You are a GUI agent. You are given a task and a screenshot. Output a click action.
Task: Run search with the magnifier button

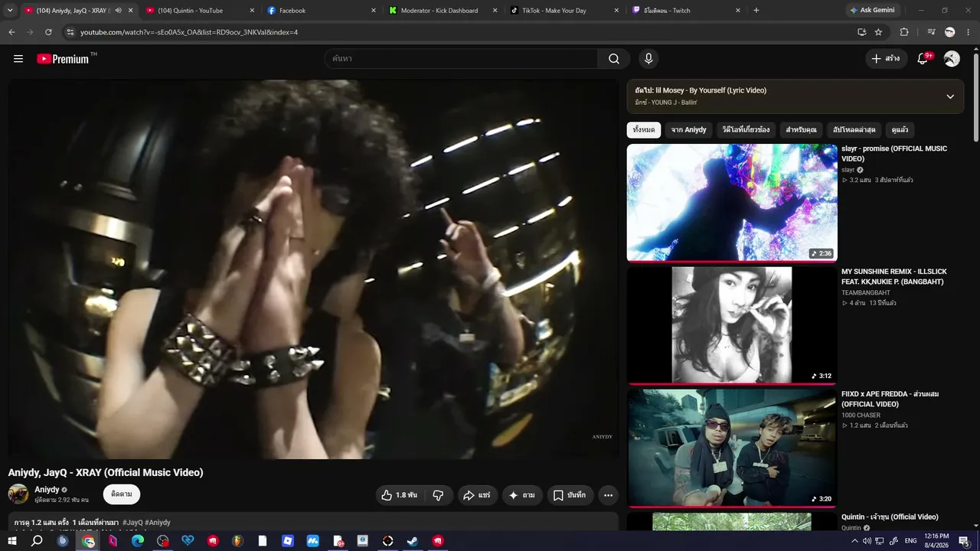tap(614, 59)
